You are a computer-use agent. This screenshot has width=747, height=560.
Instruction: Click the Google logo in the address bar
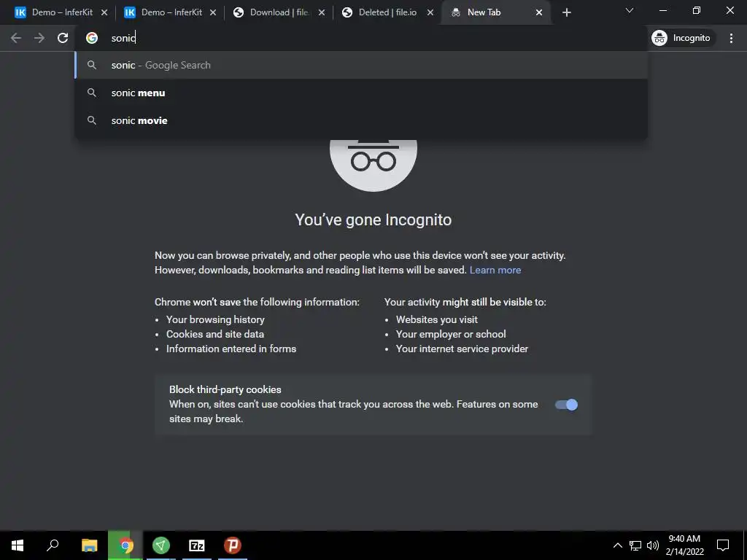(x=92, y=38)
